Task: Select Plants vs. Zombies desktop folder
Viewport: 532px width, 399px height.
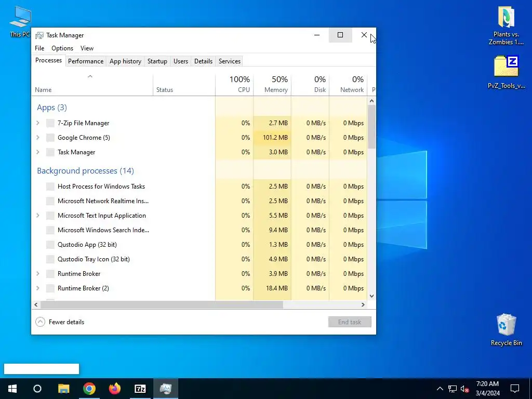Action: 506,26
